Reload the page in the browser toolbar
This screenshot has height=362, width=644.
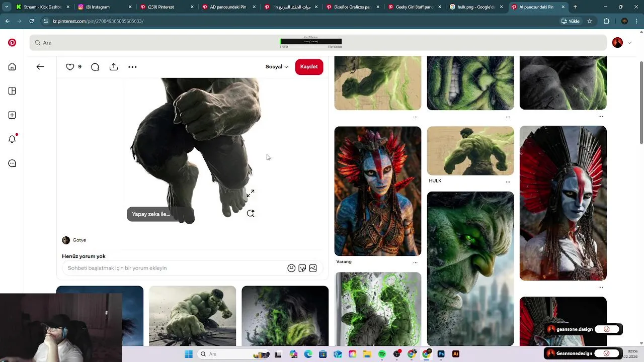31,21
